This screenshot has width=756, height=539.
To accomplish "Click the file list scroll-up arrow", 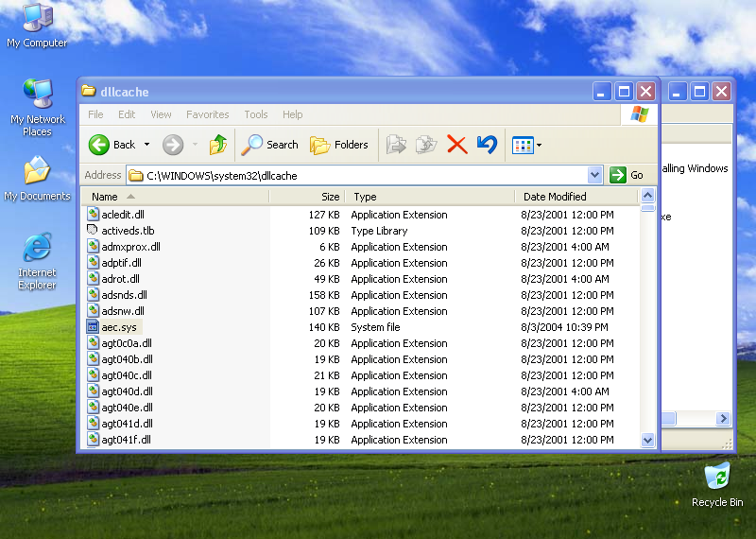I will click(x=647, y=196).
